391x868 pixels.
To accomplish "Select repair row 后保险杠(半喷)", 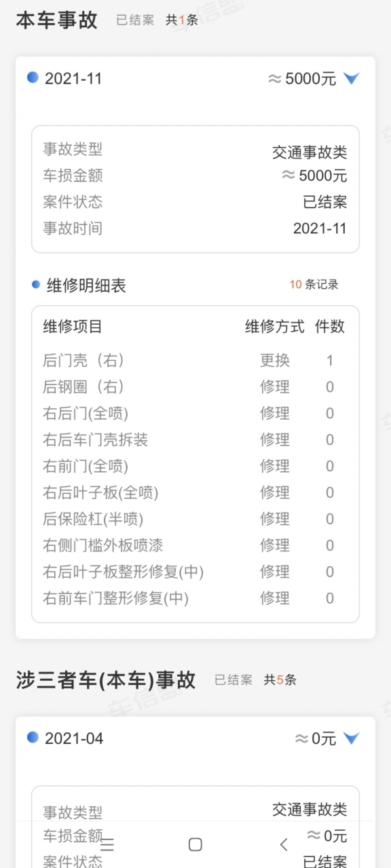I will click(x=195, y=519).
